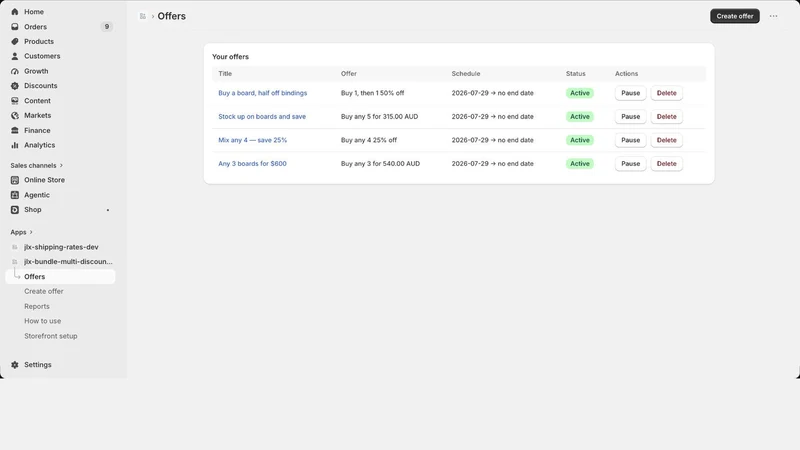
Task: Click the 'Your offers' heading
Action: [x=231, y=57]
